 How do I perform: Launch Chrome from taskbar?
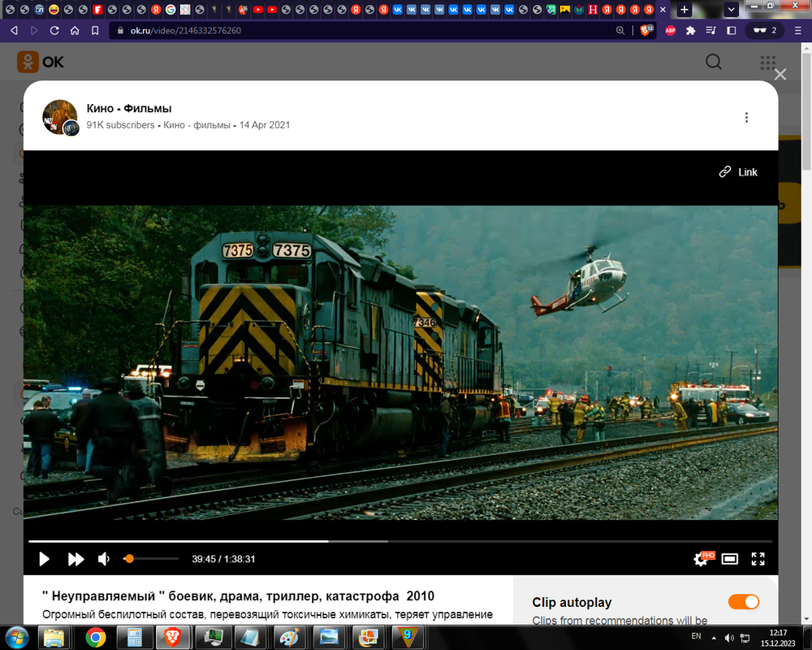(95, 637)
